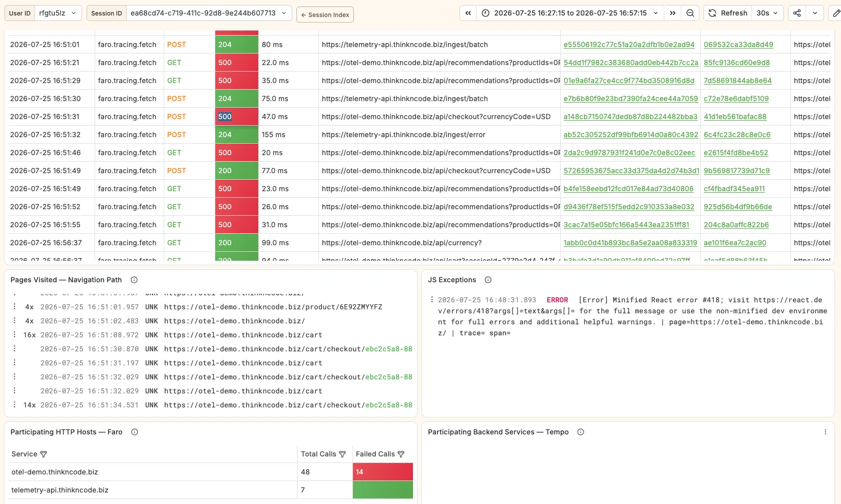Click the share dashboard icon
Screen dimensions: 841x504
click(x=797, y=13)
